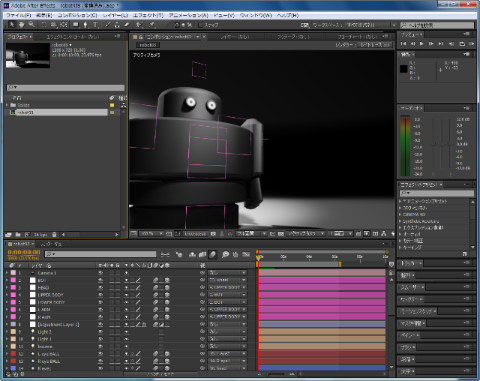Open the Composition menu
Image resolution: width=480 pixels, height=381 pixels.
coord(77,15)
